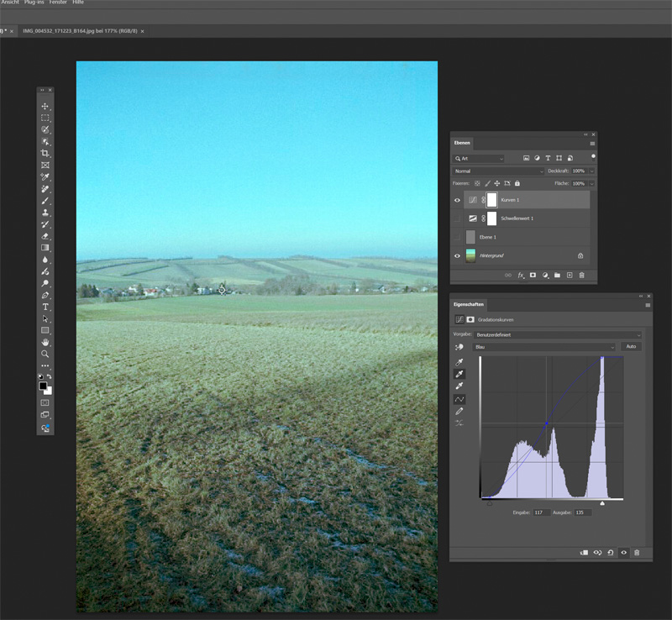
Task: Swap foreground and background colors
Action: tap(50, 376)
